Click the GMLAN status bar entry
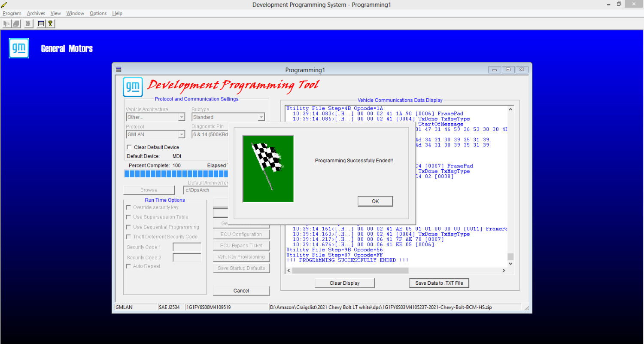 coord(124,307)
